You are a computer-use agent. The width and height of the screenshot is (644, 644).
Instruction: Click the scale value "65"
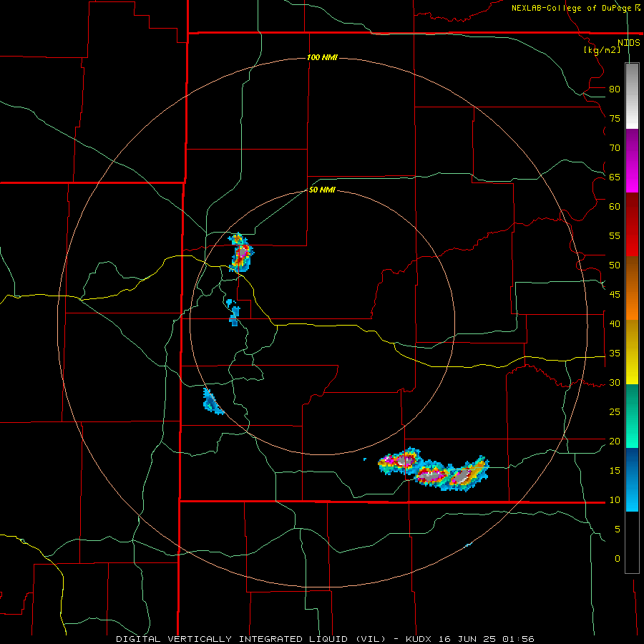tap(615, 177)
